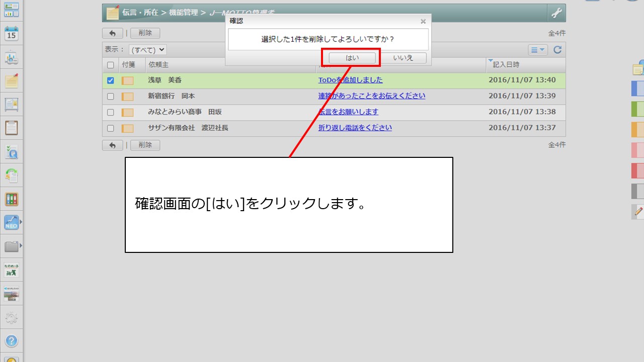Image resolution: width=644 pixels, height=362 pixels.
Task: Select the pink sticky color swatch
Action: [x=638, y=150]
